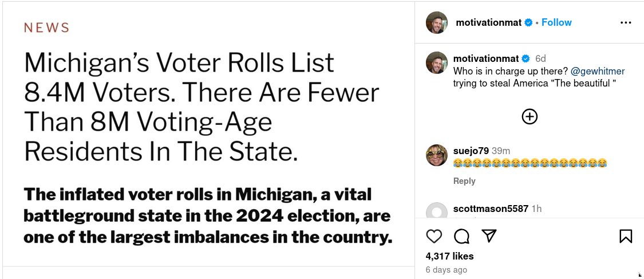View suejo79's profile avatar
This screenshot has width=644, height=279.
[x=437, y=155]
